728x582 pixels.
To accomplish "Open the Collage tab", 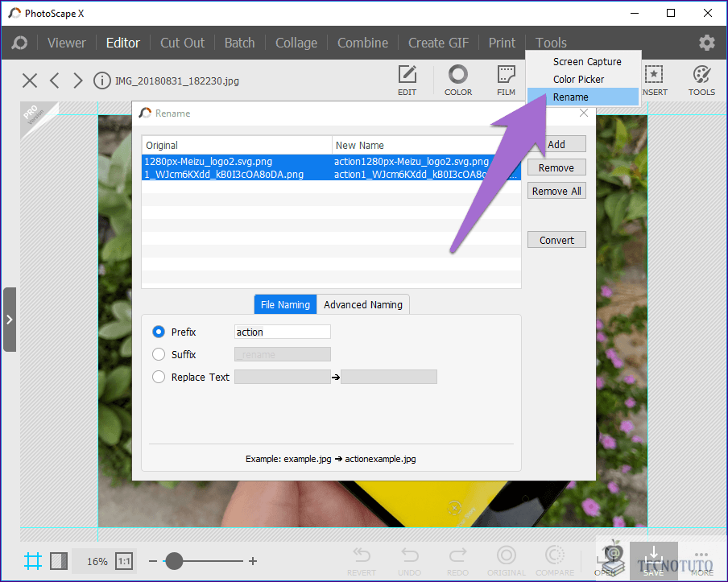I will tap(296, 43).
